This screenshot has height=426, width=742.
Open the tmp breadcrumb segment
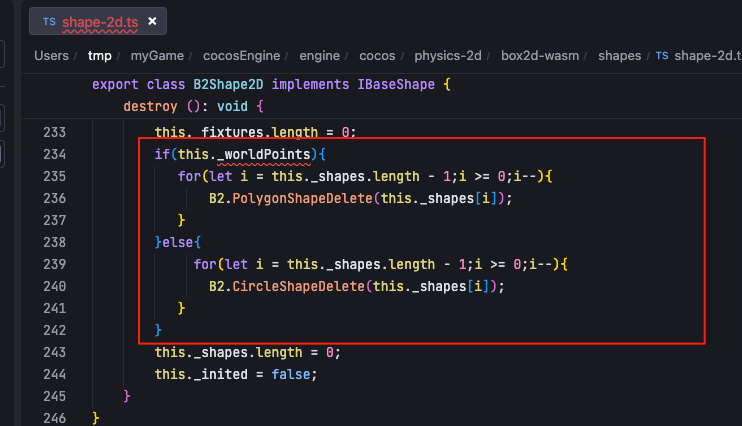(100, 56)
